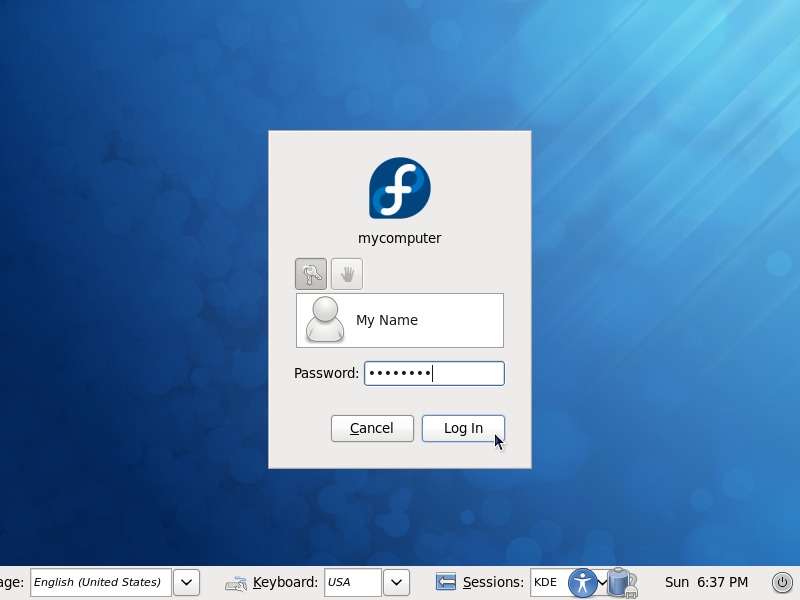Click the Log In button
Screen dimensions: 800x600
tap(463, 428)
